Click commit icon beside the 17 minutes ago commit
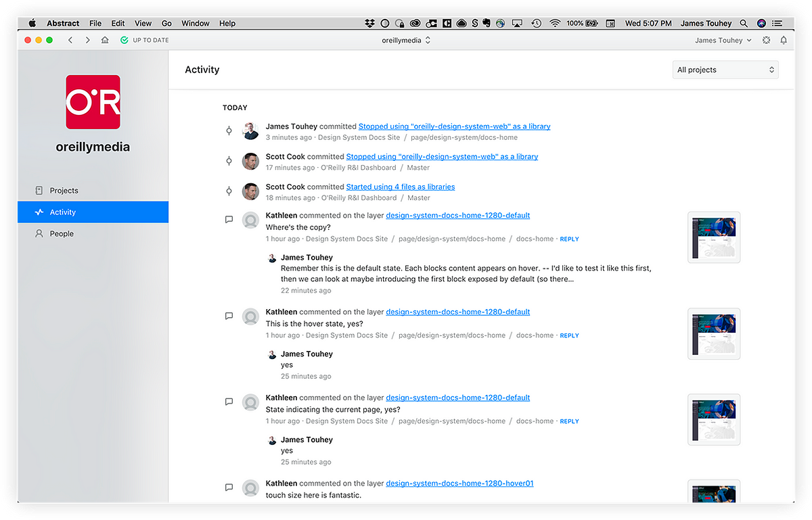 [x=229, y=162]
